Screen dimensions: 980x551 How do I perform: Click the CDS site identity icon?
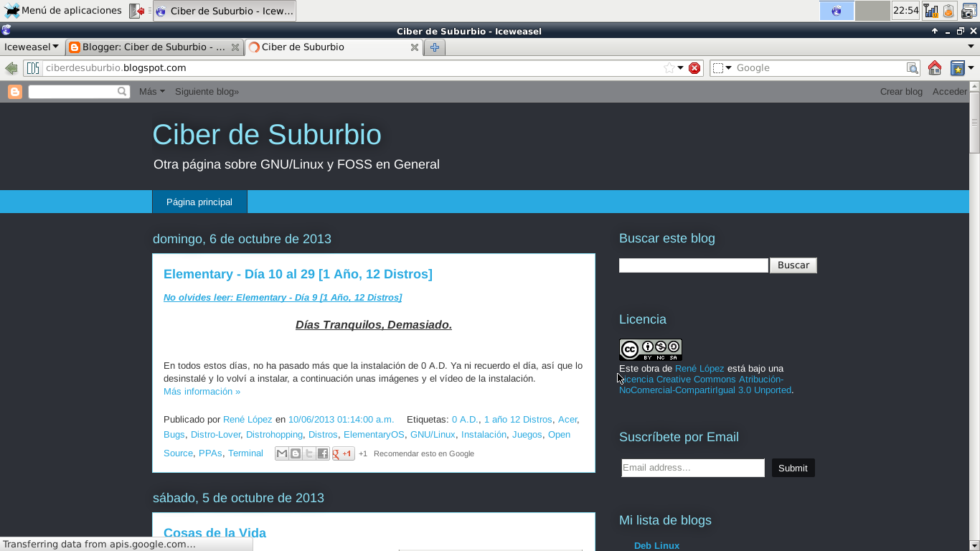coord(33,68)
